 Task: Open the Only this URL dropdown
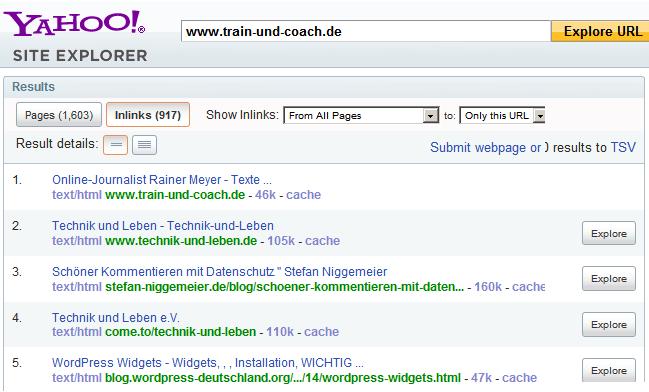click(x=502, y=115)
